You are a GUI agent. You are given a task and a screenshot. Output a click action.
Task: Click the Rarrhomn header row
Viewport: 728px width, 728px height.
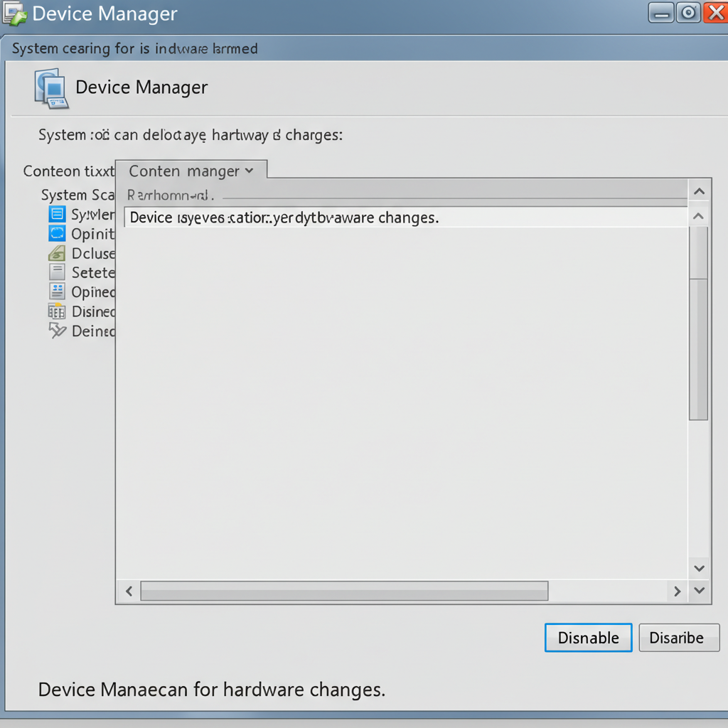pyautogui.click(x=402, y=195)
